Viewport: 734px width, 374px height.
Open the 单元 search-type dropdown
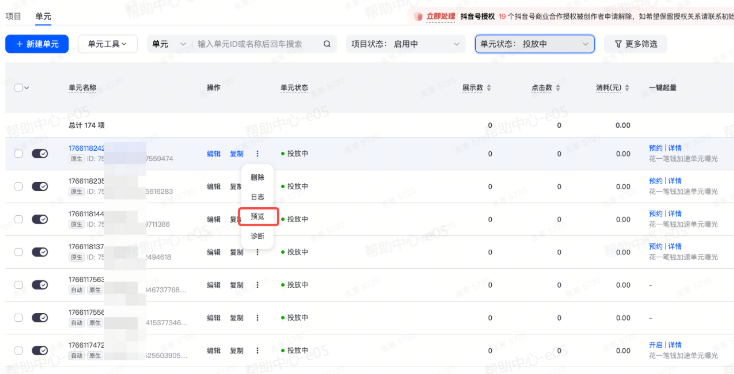169,44
